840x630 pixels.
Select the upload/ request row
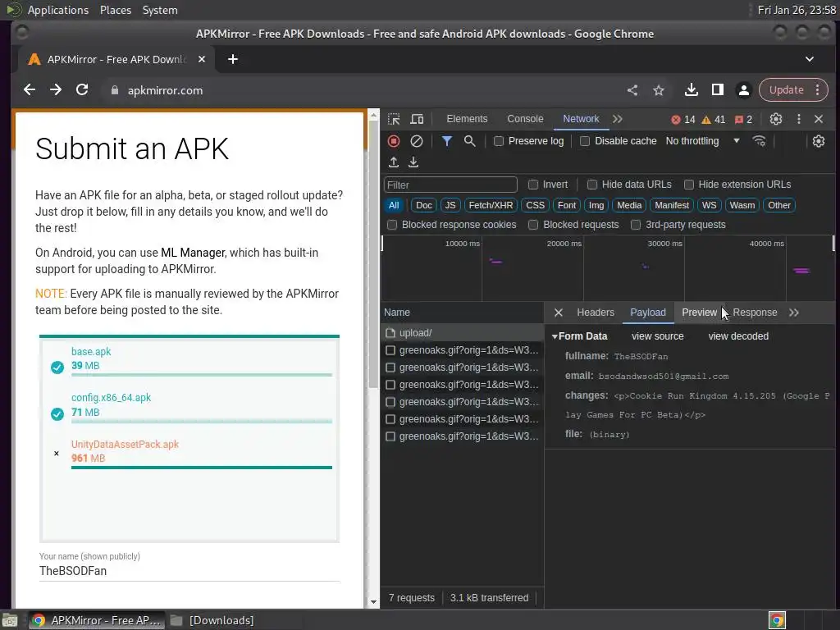click(462, 333)
